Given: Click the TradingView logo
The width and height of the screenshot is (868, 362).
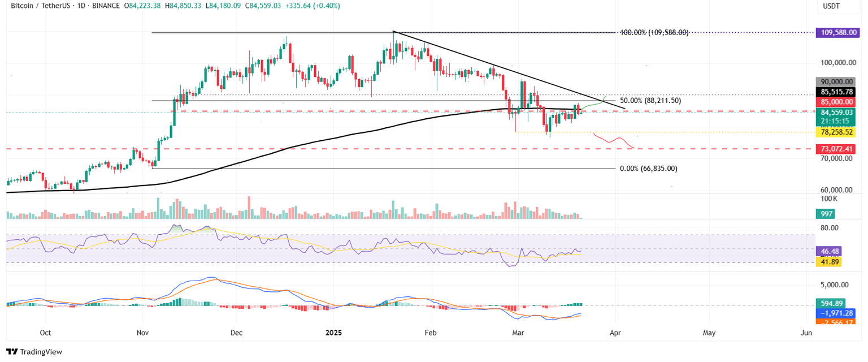Looking at the screenshot, I should click(x=34, y=352).
